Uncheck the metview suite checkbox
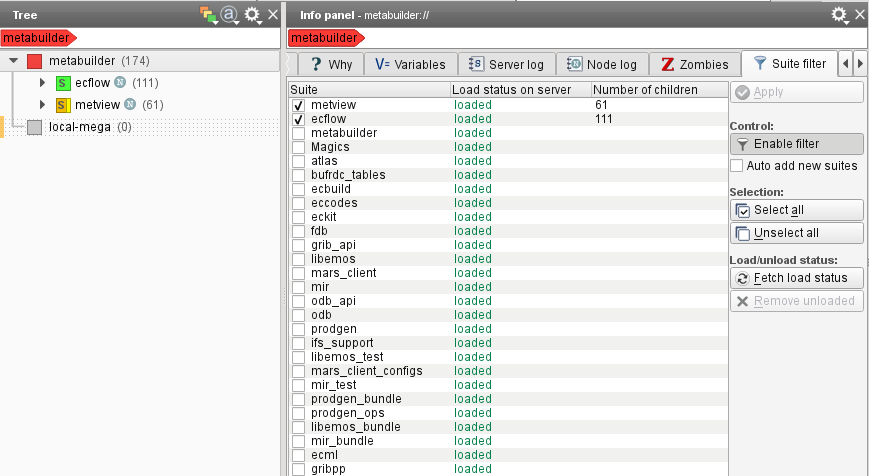Image resolution: width=869 pixels, height=476 pixels. point(298,105)
